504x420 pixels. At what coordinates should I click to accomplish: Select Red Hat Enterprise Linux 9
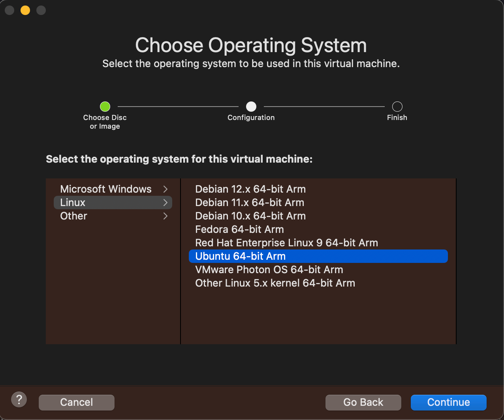click(x=318, y=243)
